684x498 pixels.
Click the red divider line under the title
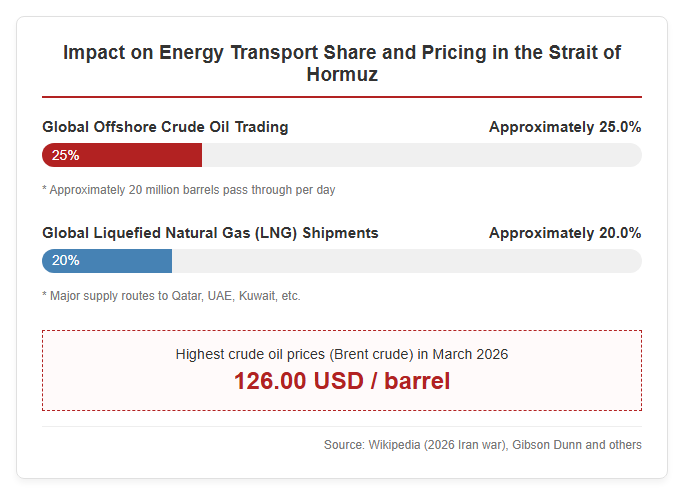tap(342, 97)
